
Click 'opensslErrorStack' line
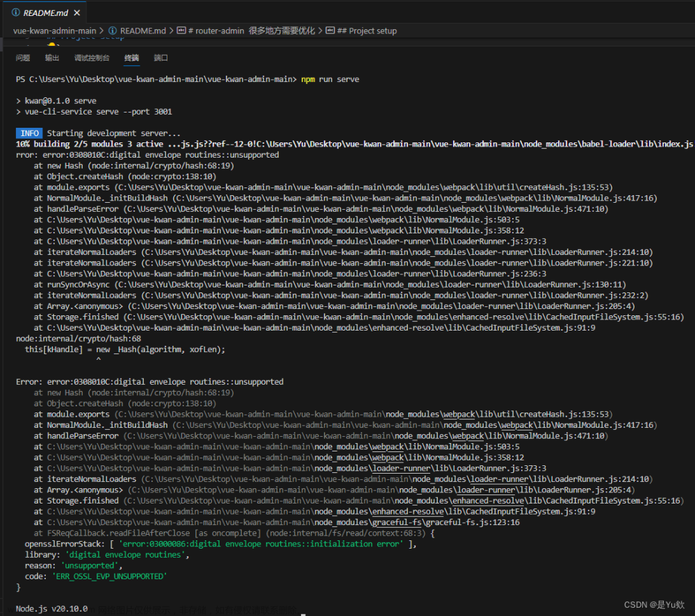(x=221, y=544)
